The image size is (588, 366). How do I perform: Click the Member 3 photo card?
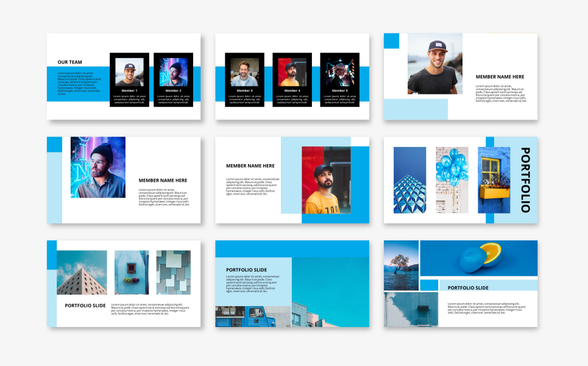tap(244, 79)
